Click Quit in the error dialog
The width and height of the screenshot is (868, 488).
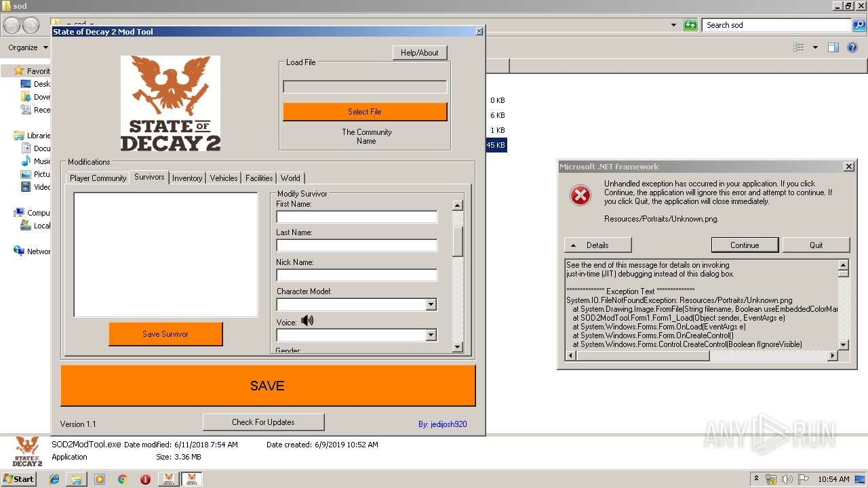[816, 245]
